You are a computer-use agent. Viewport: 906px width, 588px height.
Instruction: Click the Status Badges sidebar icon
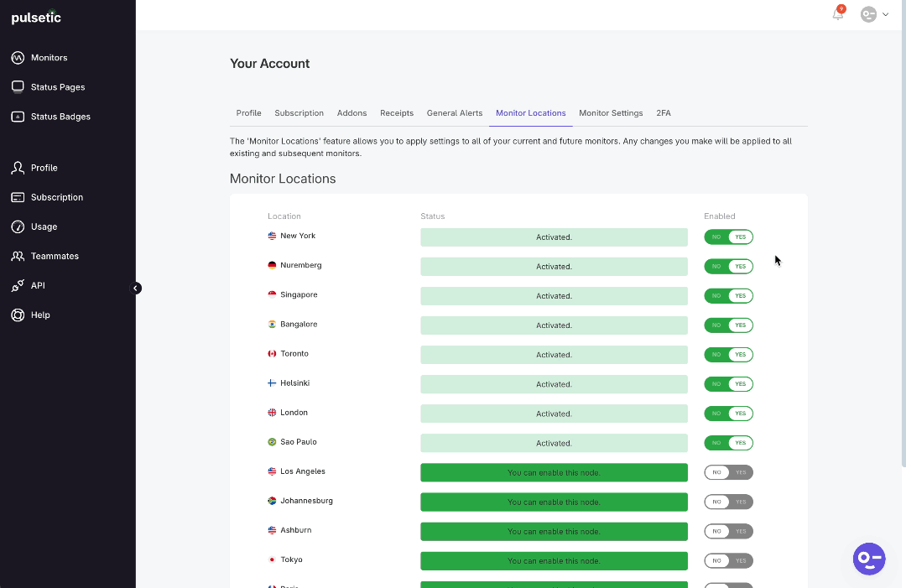pyautogui.click(x=18, y=117)
